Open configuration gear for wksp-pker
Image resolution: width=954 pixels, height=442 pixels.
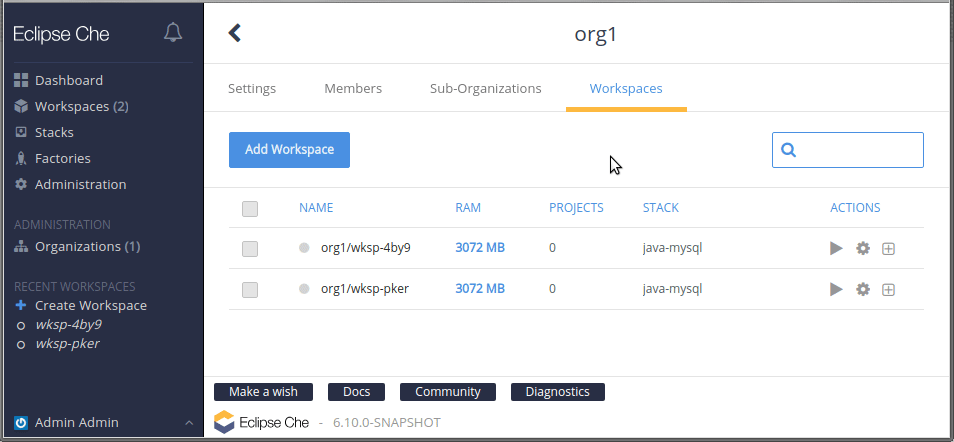pos(863,289)
